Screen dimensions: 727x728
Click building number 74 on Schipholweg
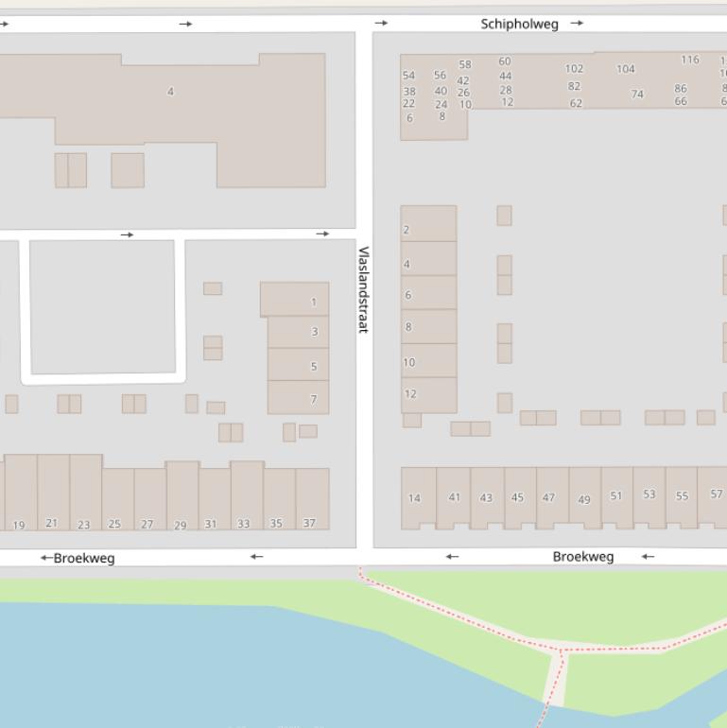[637, 95]
